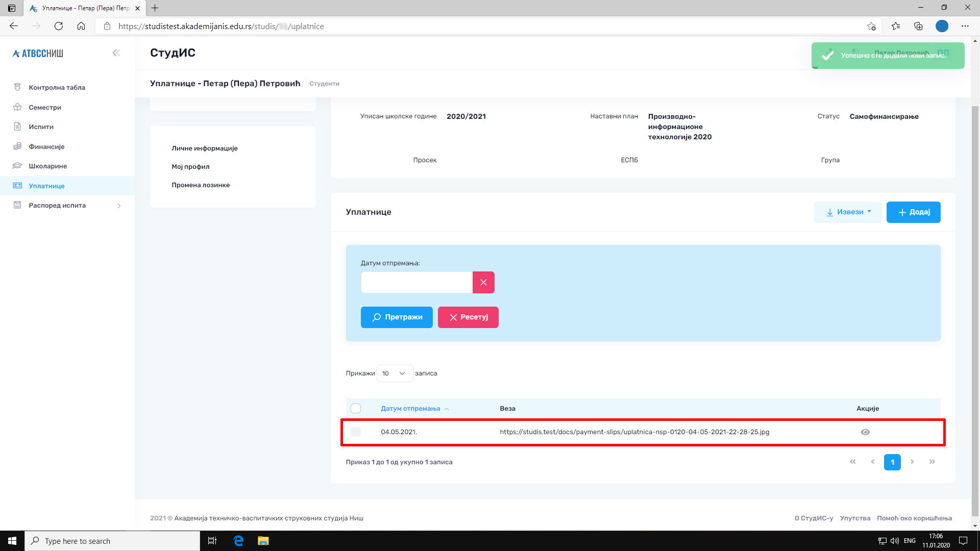Go to the next page
The image size is (980, 551).
(x=912, y=462)
